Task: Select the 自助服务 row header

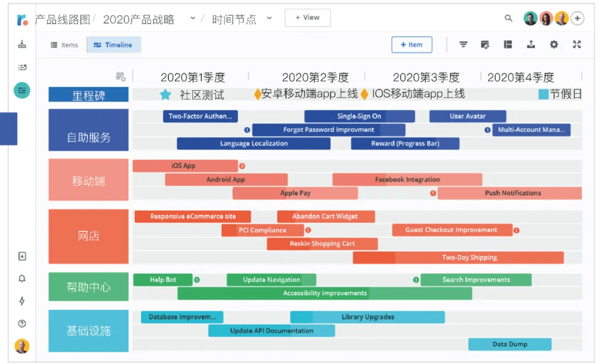Action: point(88,130)
